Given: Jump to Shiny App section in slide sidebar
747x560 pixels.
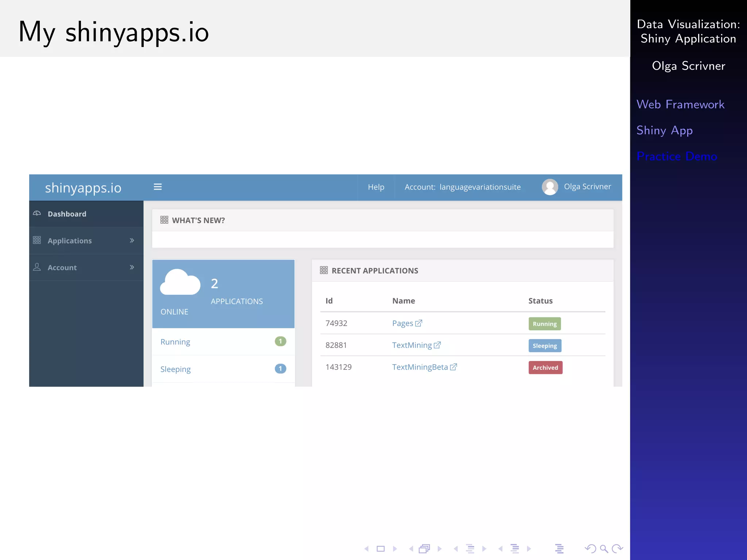Looking at the screenshot, I should pos(665,131).
